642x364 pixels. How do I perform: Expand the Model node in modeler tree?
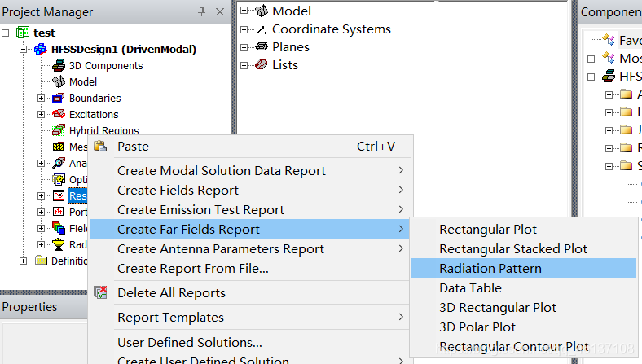click(244, 11)
